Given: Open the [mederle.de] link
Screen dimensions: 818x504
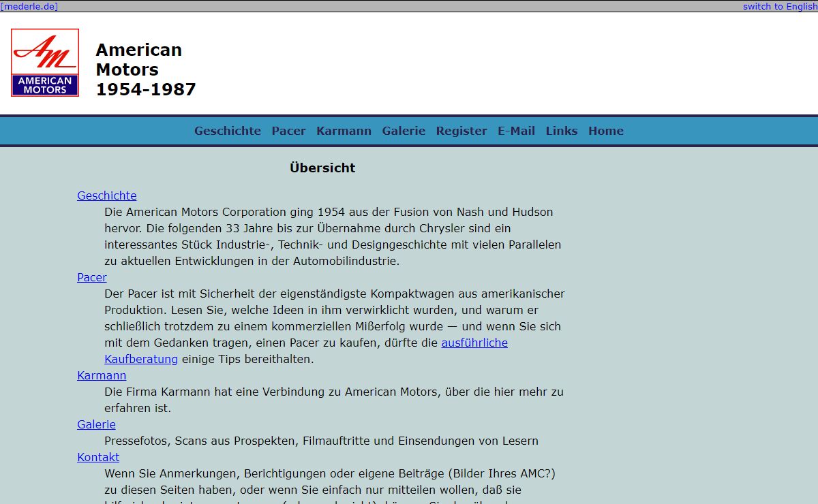Looking at the screenshot, I should 29,6.
